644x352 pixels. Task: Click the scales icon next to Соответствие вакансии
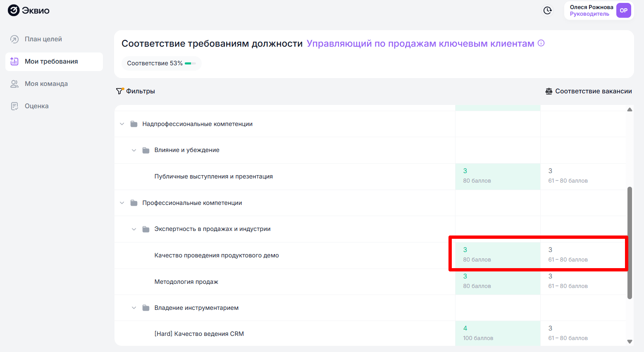[x=549, y=91]
